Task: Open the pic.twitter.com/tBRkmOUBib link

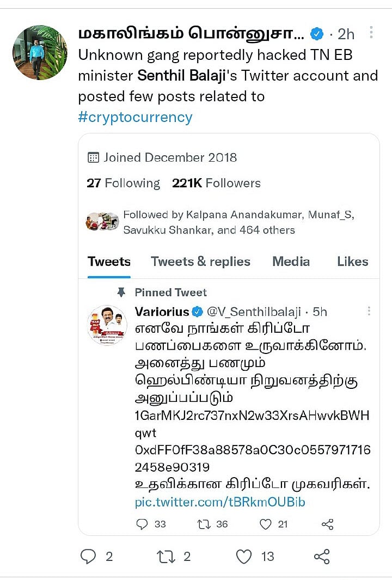Action: [219, 502]
